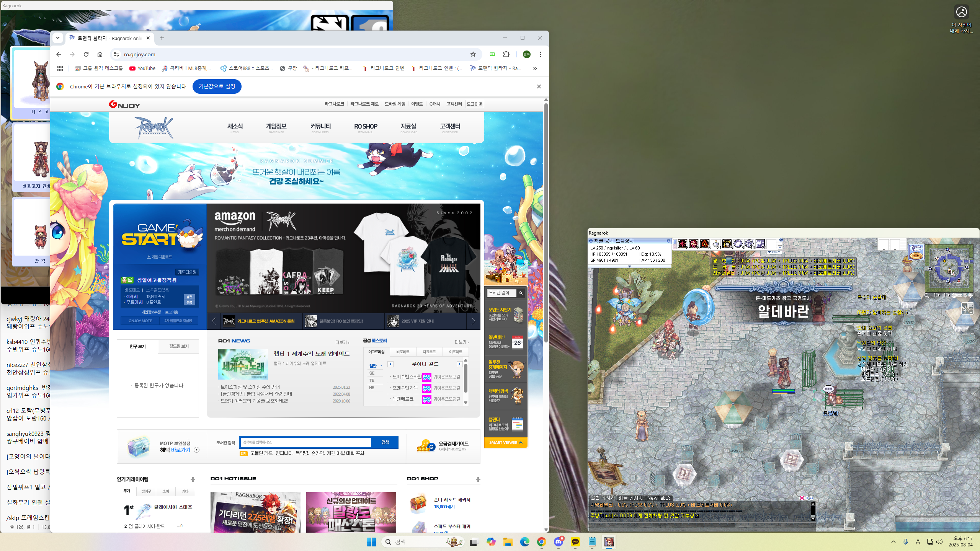Click the GNJOY logo on the website
980x551 pixels.
(x=124, y=104)
